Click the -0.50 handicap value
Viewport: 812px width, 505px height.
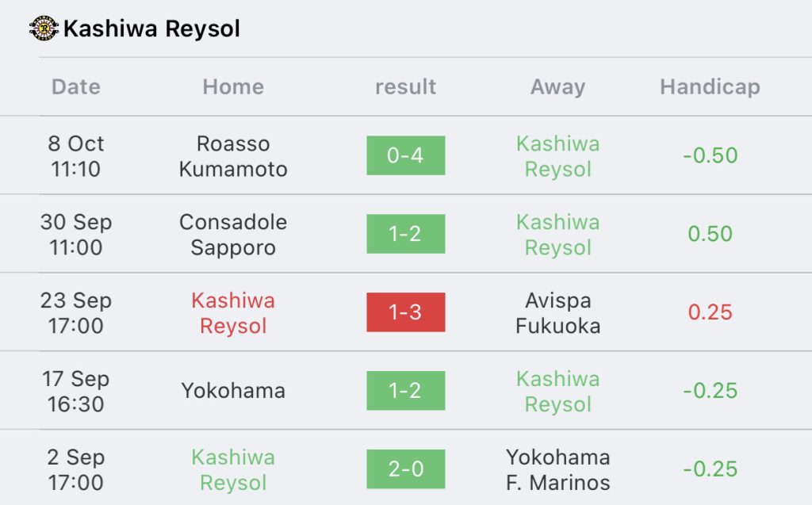(x=710, y=155)
